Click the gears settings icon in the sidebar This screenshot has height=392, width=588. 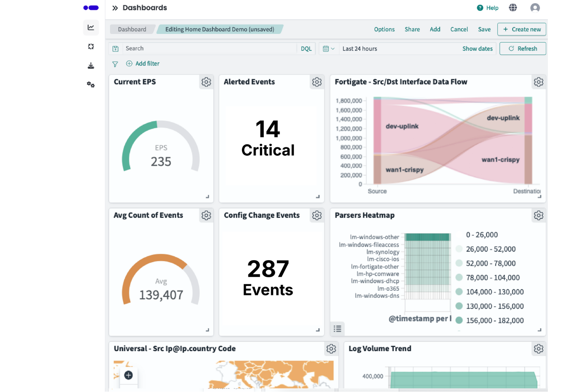91,84
